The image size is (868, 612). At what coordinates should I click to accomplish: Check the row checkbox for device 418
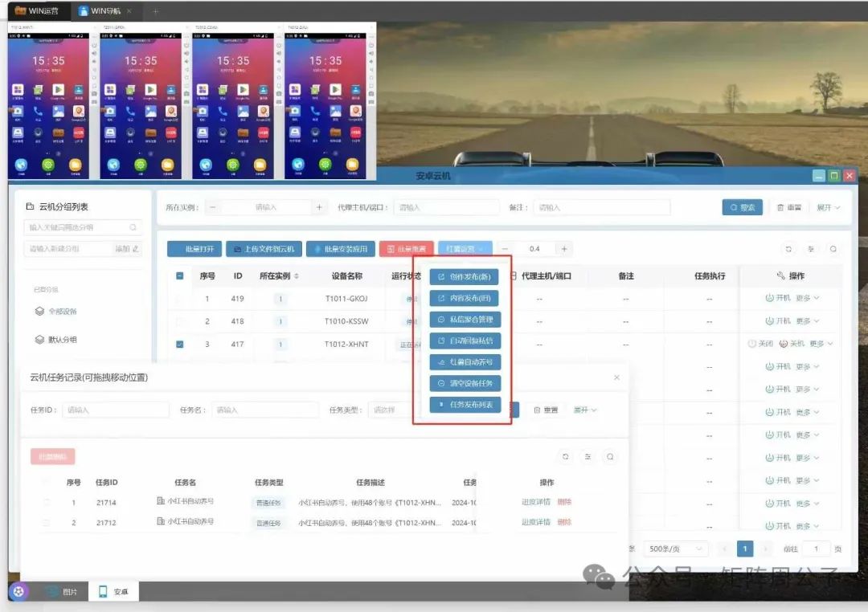(180, 321)
